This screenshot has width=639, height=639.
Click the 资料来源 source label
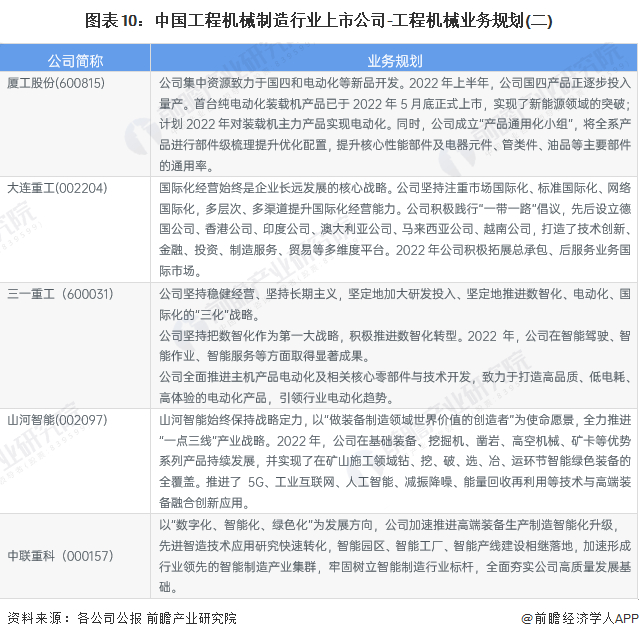point(39,618)
